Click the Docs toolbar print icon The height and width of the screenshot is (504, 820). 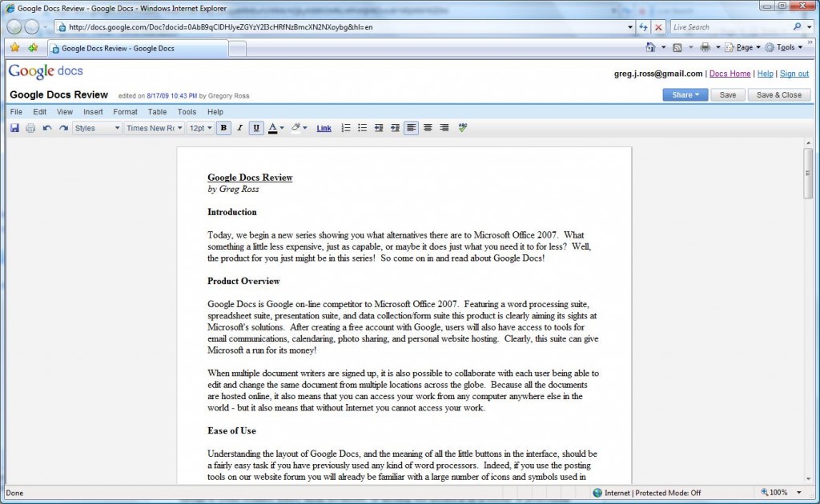tap(30, 128)
